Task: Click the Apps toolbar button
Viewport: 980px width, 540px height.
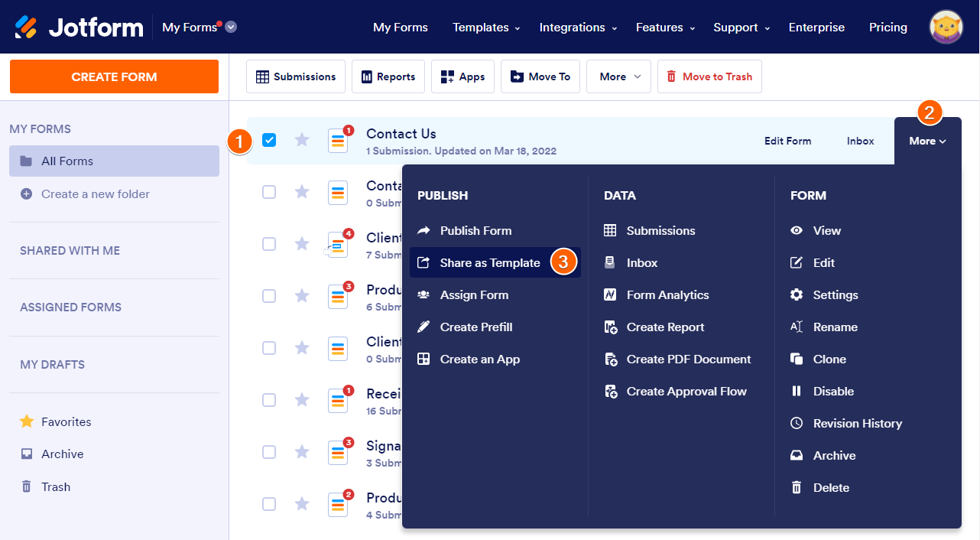Action: [x=462, y=76]
